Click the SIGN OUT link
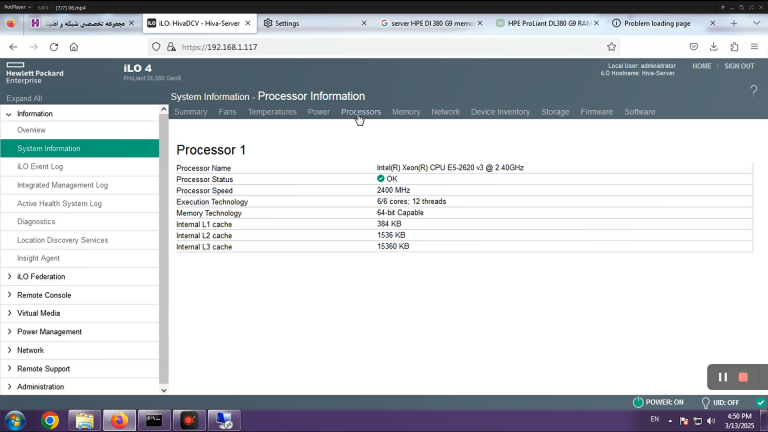The height and width of the screenshot is (432, 768). click(739, 66)
